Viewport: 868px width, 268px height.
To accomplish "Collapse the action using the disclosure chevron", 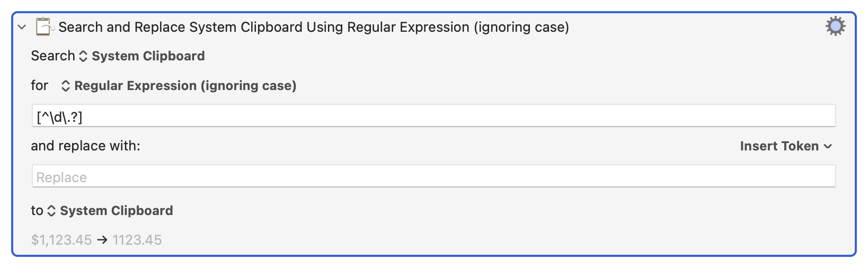I will (x=22, y=27).
